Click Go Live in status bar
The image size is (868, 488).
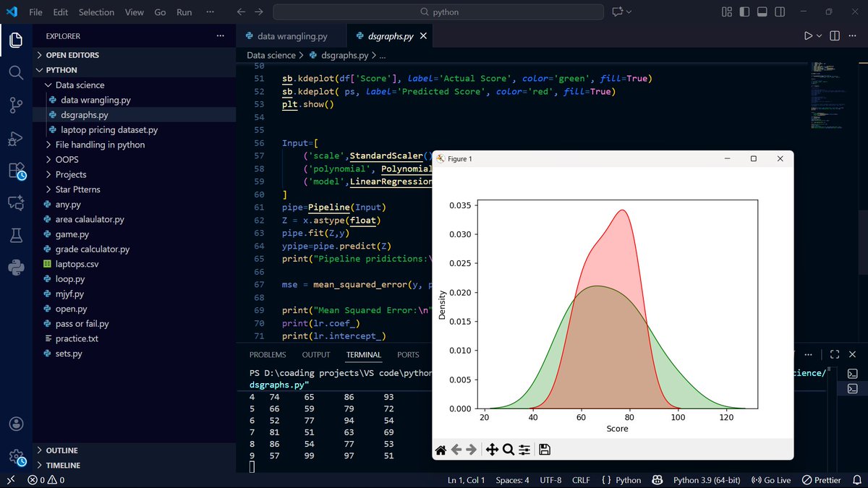pyautogui.click(x=771, y=480)
